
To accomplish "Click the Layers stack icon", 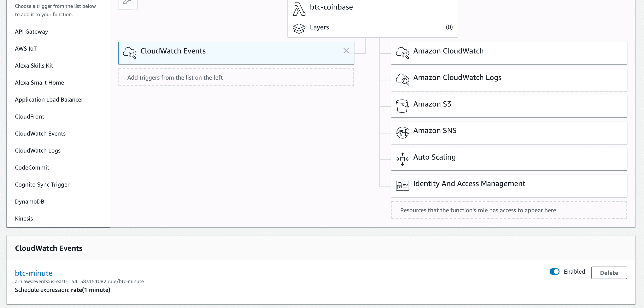I will pos(299,28).
